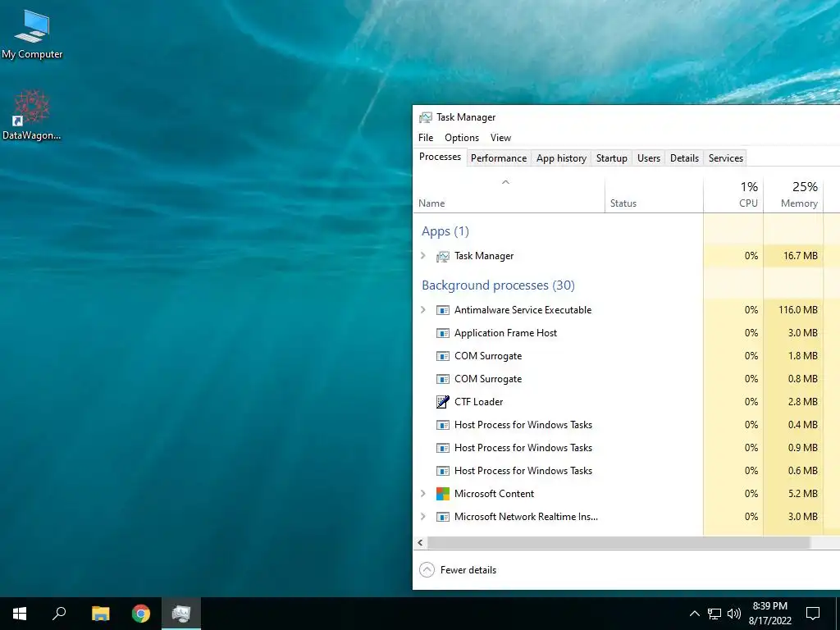Expand Microsoft Network Realtime Inspection row
This screenshot has height=630, width=840.
pyautogui.click(x=423, y=517)
